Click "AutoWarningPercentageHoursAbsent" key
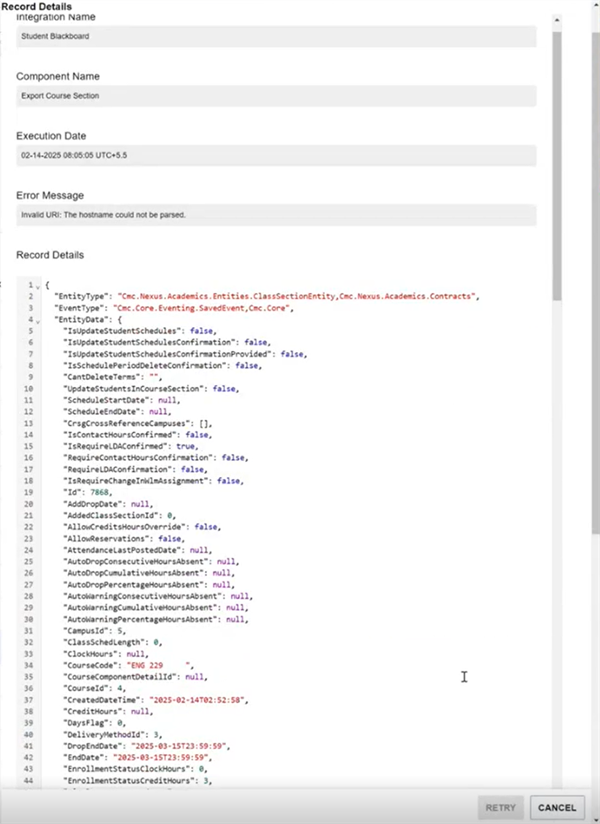Viewport: 600px width, 824px height. click(140, 620)
